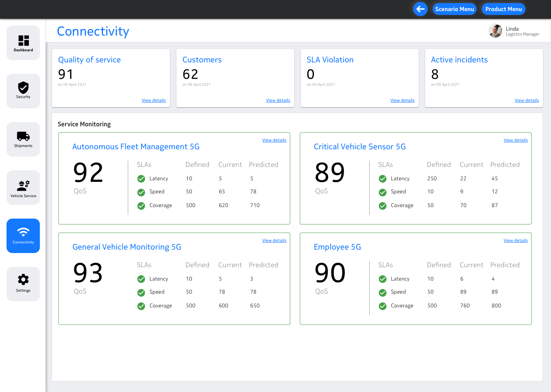
Task: Click Latency check icon in Employee 5G
Action: [x=383, y=279]
